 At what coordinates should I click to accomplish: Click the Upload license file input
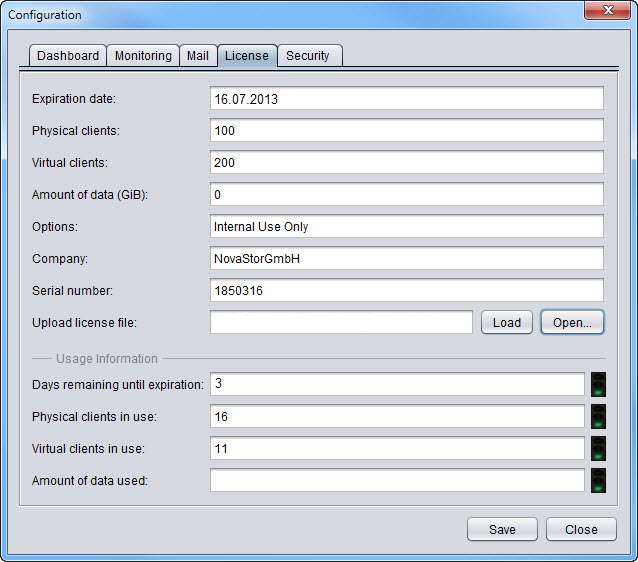[x=341, y=322]
